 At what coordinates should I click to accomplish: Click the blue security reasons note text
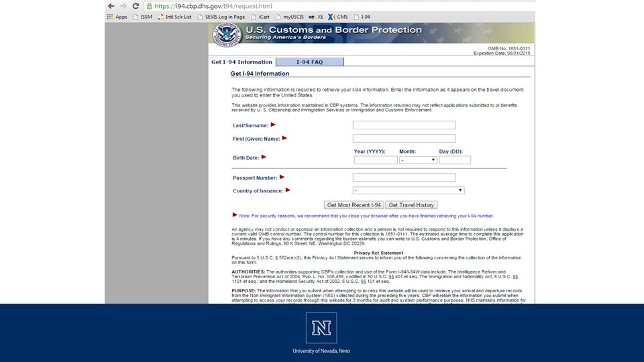pos(366,216)
